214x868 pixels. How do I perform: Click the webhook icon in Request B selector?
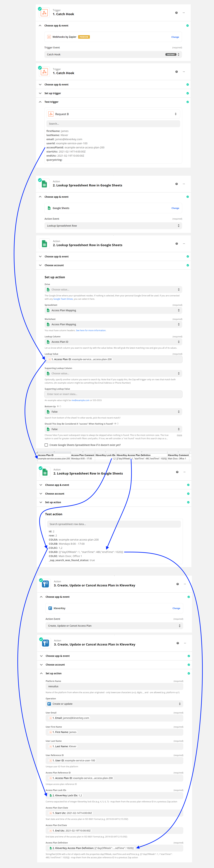pos(51,114)
